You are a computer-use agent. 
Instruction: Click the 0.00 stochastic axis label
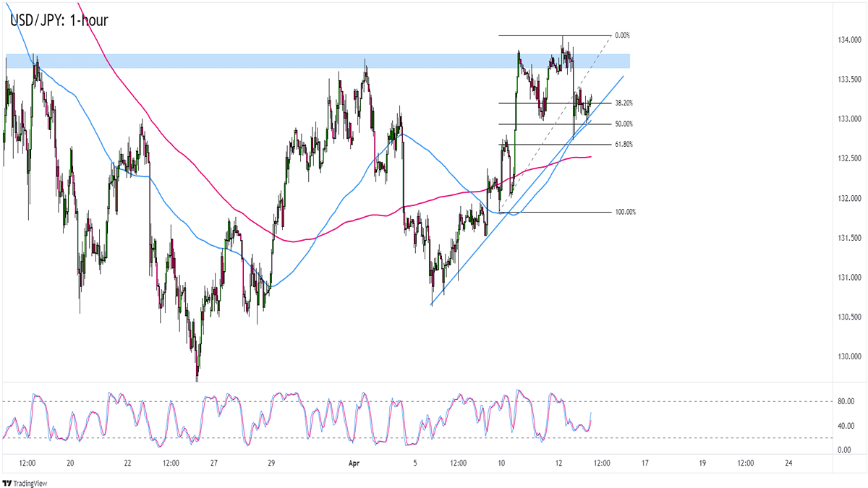[845, 450]
